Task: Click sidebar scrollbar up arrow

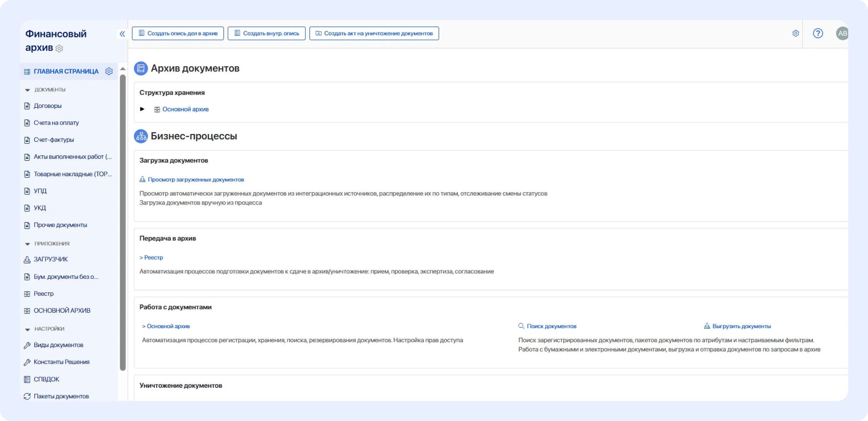Action: [123, 69]
